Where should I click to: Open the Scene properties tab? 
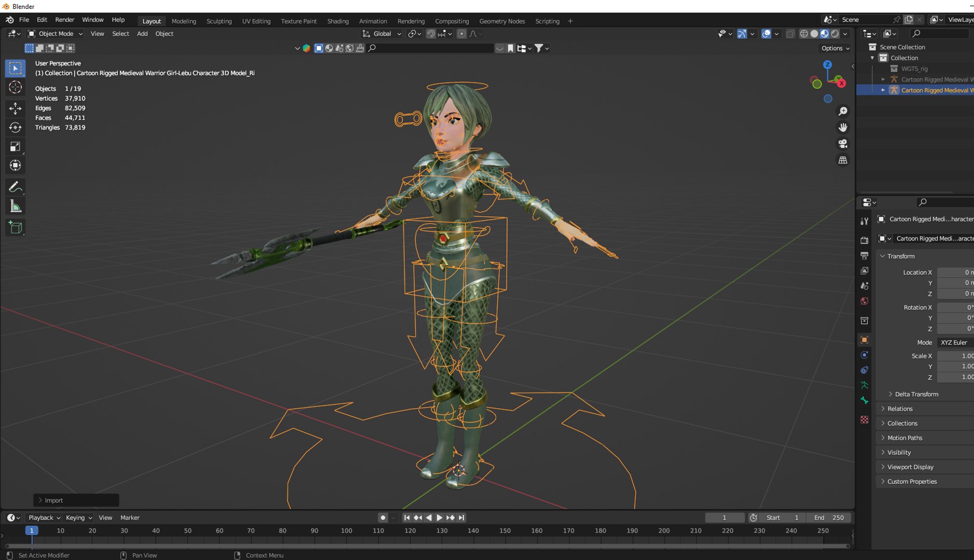(864, 286)
